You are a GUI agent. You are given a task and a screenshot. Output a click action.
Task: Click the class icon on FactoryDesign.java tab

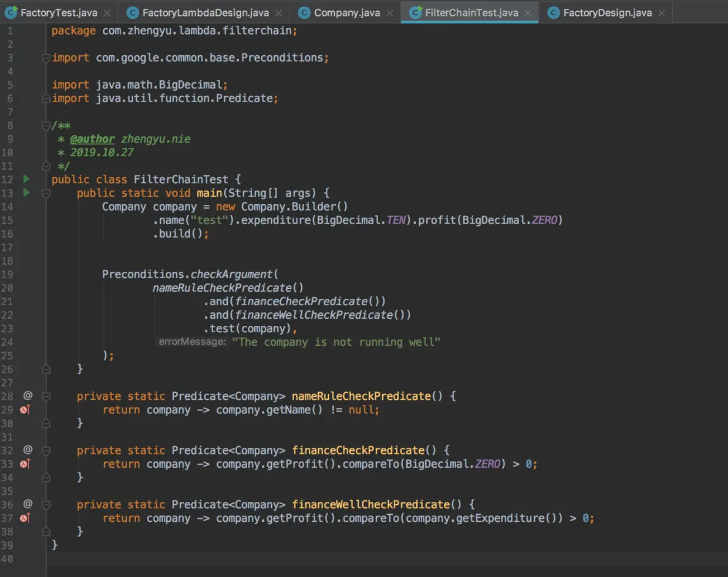click(x=554, y=12)
